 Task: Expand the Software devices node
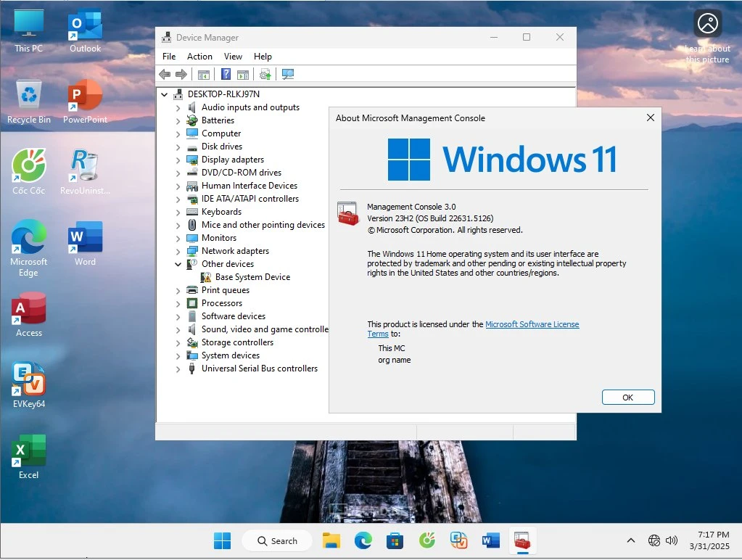pyautogui.click(x=178, y=317)
